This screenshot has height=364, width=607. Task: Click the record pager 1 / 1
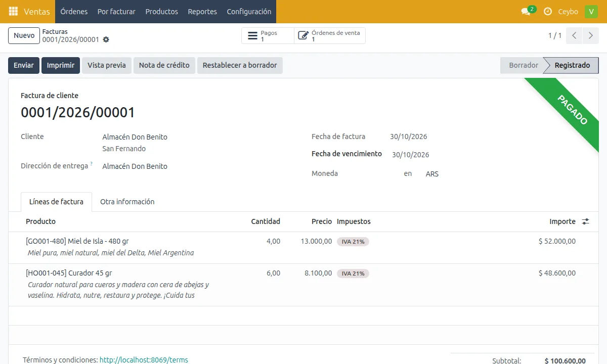click(x=555, y=35)
